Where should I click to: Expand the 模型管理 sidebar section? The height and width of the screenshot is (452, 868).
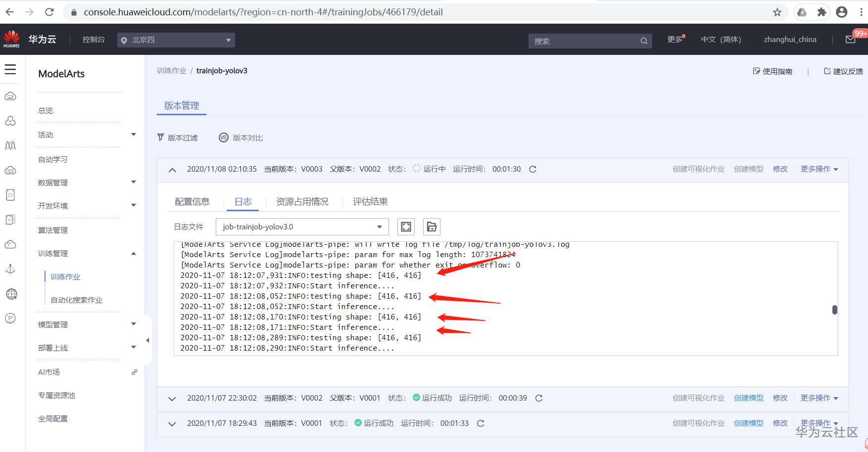point(134,324)
